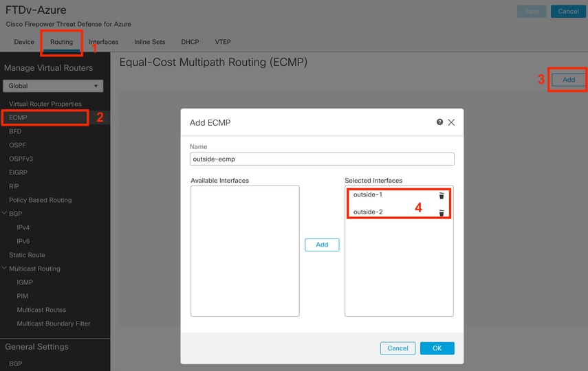
Task: Open the Inline Sets tab
Action: (150, 42)
